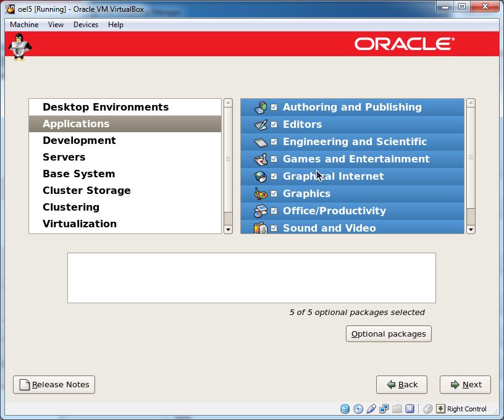Screen dimensions: 504x420
Task: Open the Machine menu
Action: (24, 25)
